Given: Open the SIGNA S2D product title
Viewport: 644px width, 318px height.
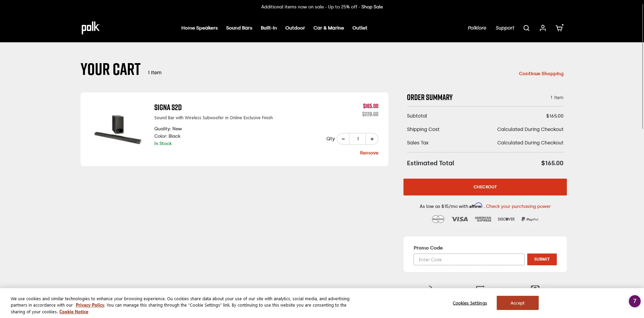Looking at the screenshot, I should (x=168, y=107).
